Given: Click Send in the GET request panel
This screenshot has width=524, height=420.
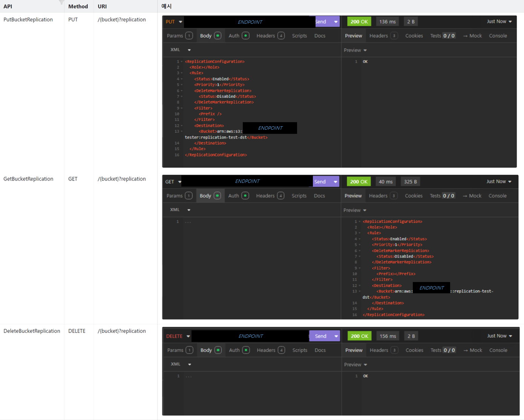Looking at the screenshot, I should pos(320,182).
